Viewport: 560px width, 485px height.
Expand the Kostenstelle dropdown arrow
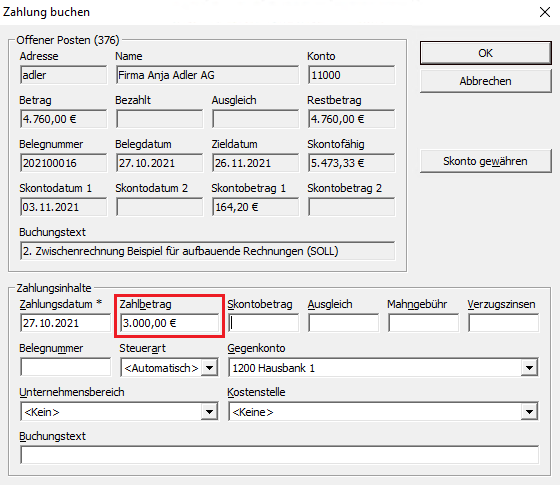click(x=529, y=412)
